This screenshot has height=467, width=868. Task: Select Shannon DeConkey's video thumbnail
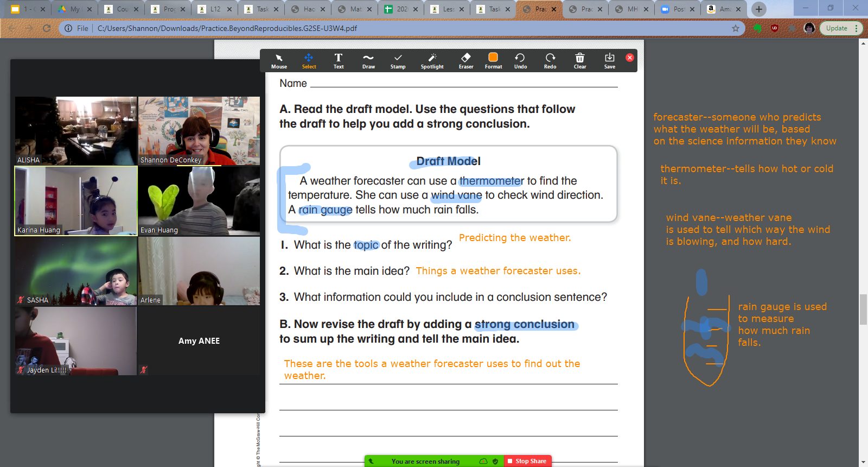[x=199, y=131]
